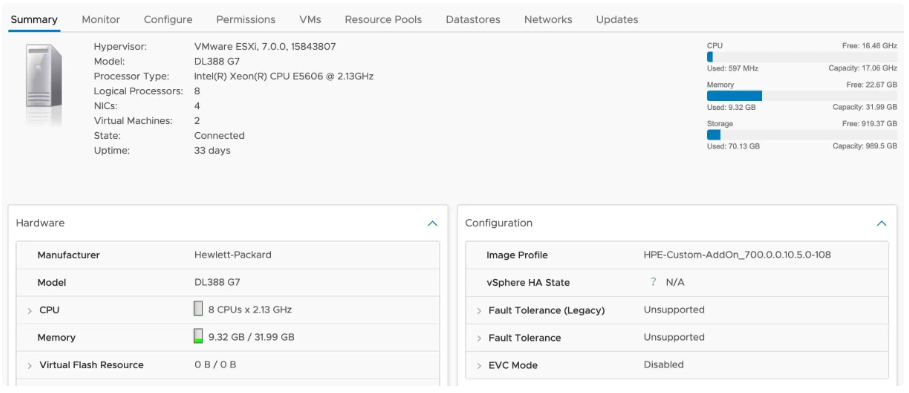The image size is (909, 393).
Task: Click the Manufacturer value 'Hewlett-Packard'
Action: click(232, 254)
